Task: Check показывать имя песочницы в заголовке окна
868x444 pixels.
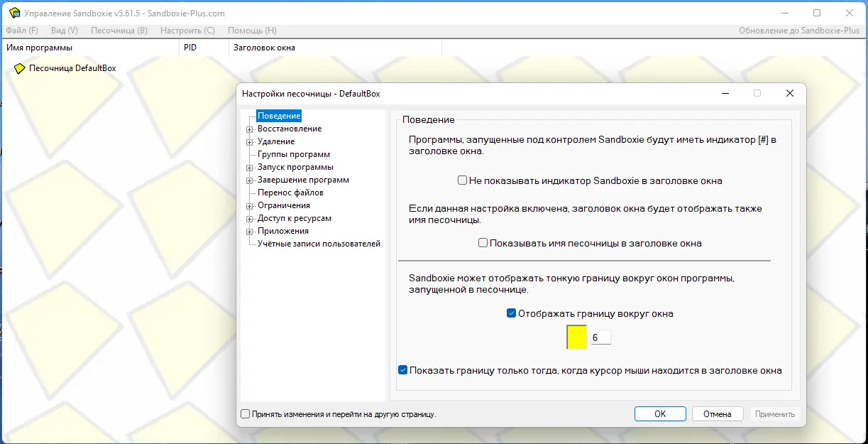Action: coord(483,243)
